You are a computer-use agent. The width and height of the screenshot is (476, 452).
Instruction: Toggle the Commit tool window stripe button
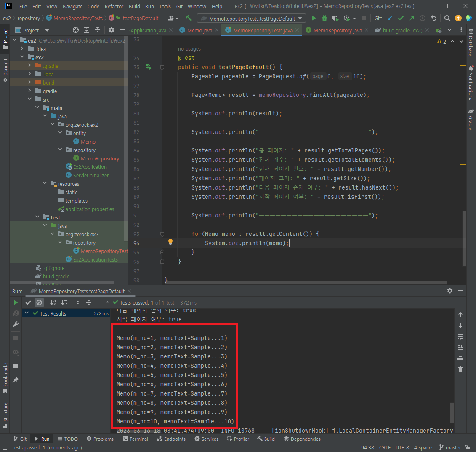(5, 70)
